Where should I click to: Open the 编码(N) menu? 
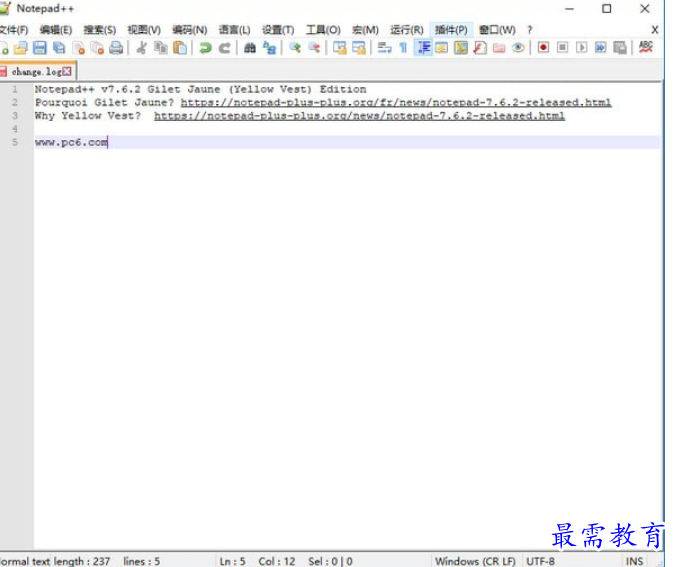(x=189, y=30)
